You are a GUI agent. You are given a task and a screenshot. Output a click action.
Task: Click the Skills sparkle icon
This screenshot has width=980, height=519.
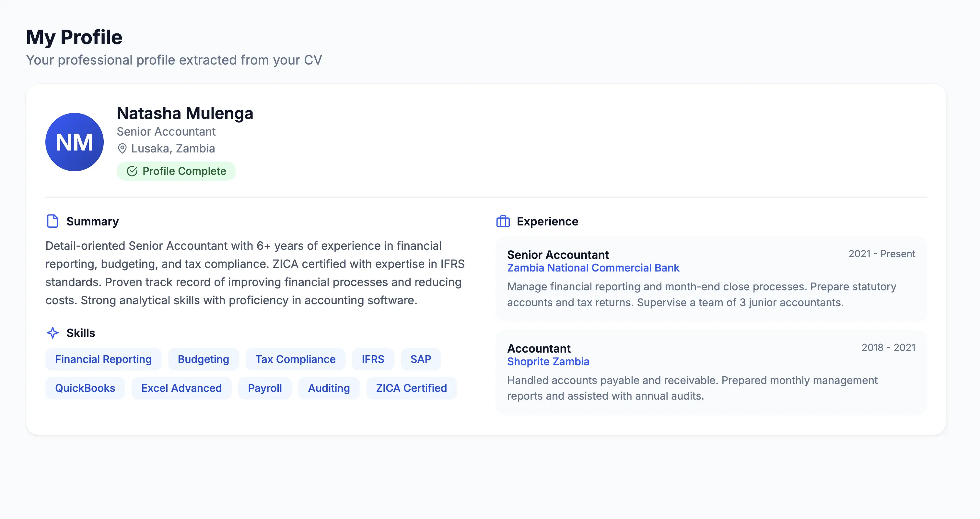click(52, 333)
